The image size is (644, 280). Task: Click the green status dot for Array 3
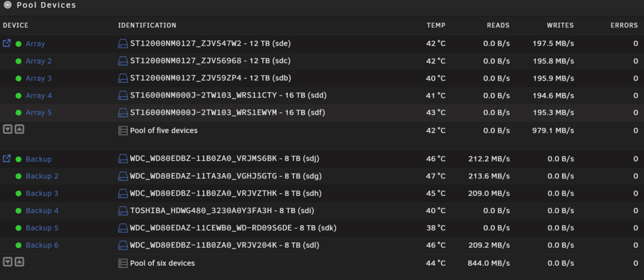pyautogui.click(x=19, y=79)
